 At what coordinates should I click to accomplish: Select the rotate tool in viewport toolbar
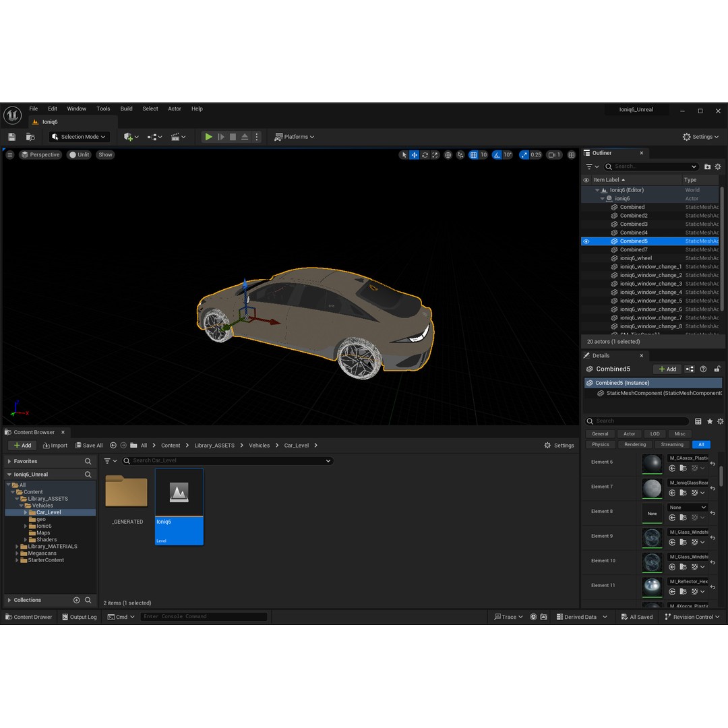coord(425,154)
